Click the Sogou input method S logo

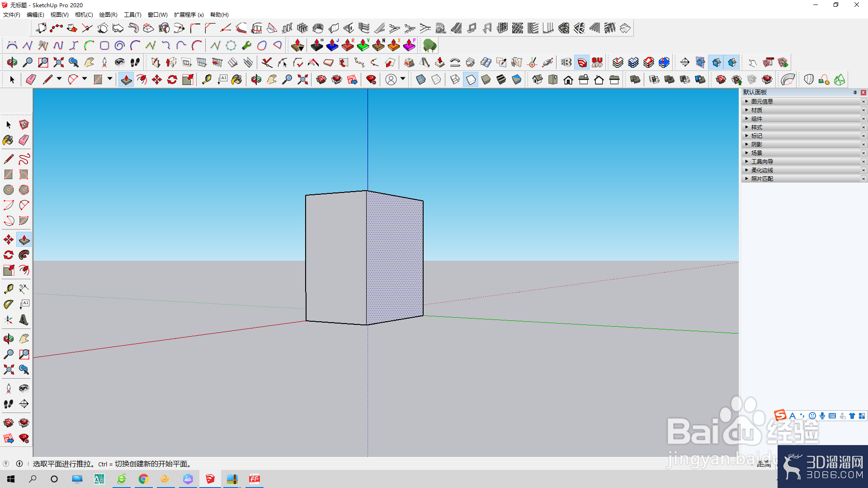[780, 415]
